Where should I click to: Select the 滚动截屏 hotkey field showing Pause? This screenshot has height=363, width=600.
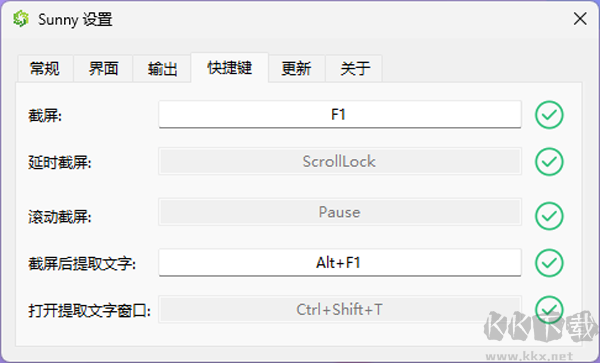click(x=340, y=212)
